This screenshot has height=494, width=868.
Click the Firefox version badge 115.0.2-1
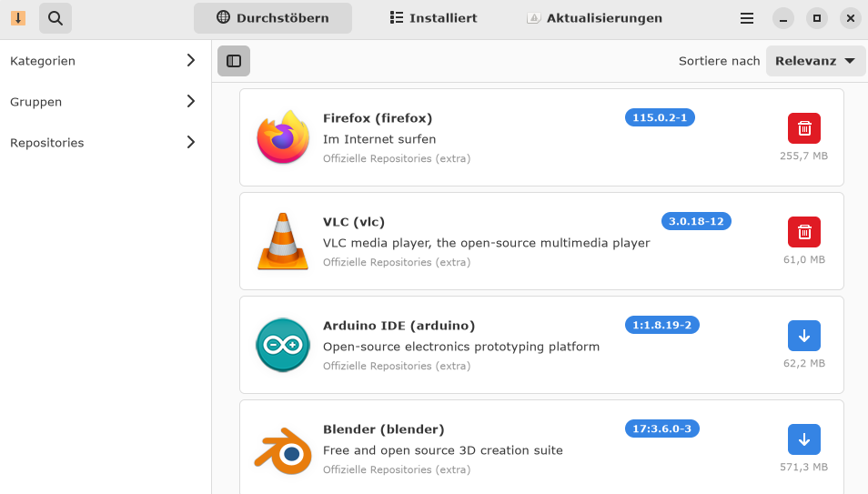(x=660, y=117)
